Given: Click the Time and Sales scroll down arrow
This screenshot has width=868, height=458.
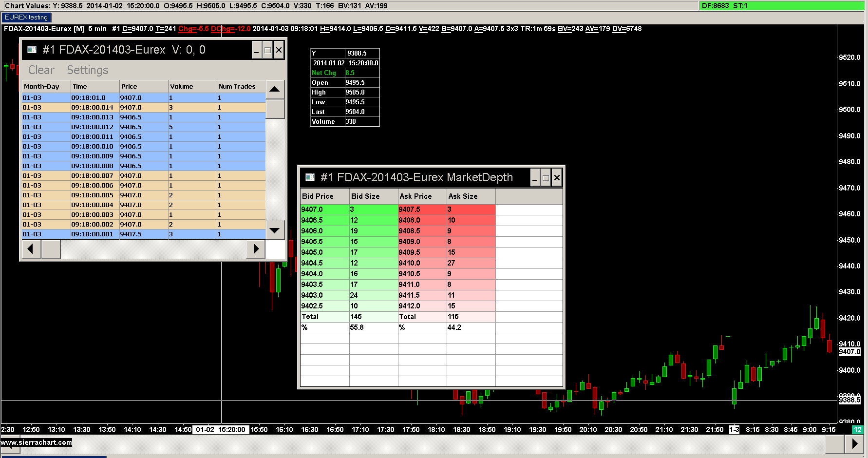Looking at the screenshot, I should (x=275, y=230).
